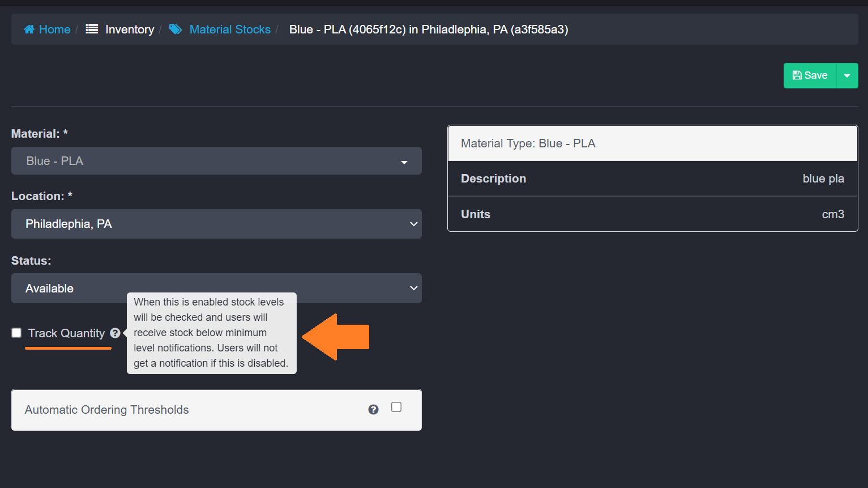
Task: Open the caret menu next to Save
Action: pos(847,75)
